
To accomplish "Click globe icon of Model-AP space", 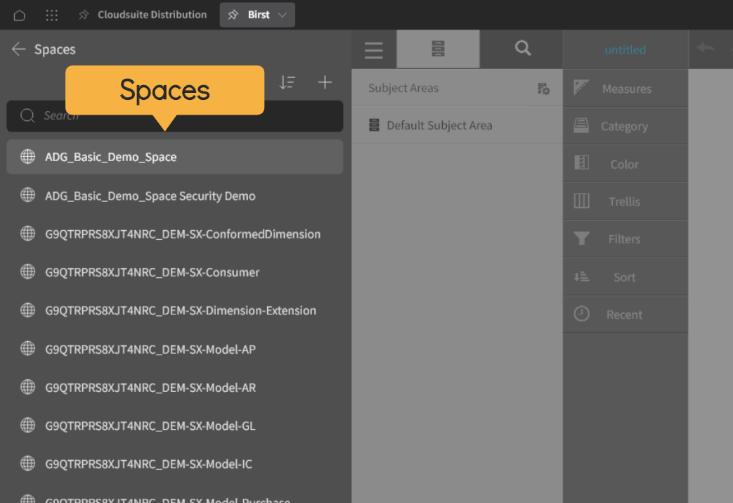I will point(28,348).
